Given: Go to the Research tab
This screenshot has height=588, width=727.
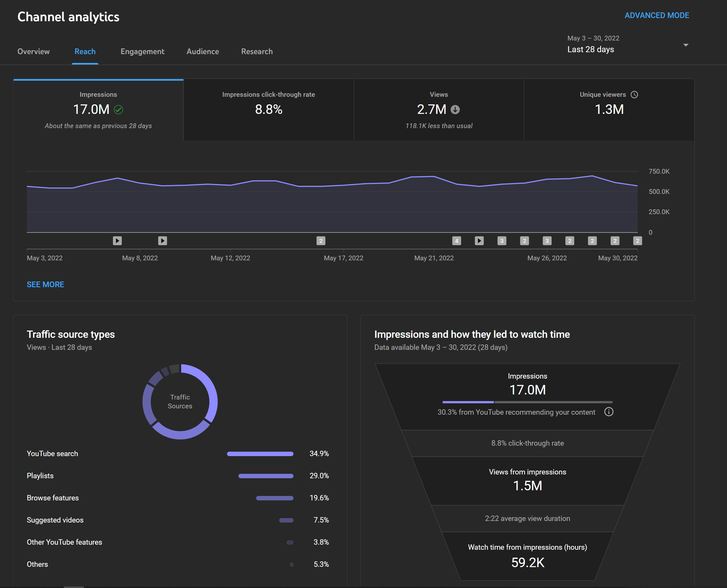Looking at the screenshot, I should (257, 52).
